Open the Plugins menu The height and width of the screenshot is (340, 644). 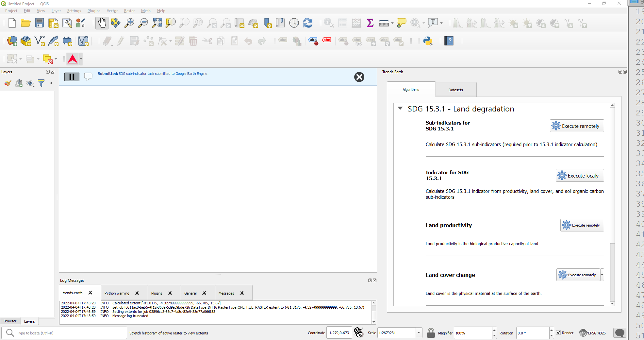click(94, 11)
